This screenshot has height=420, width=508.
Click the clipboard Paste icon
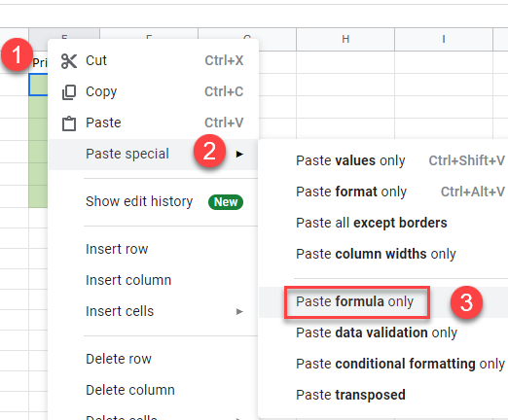point(69,123)
